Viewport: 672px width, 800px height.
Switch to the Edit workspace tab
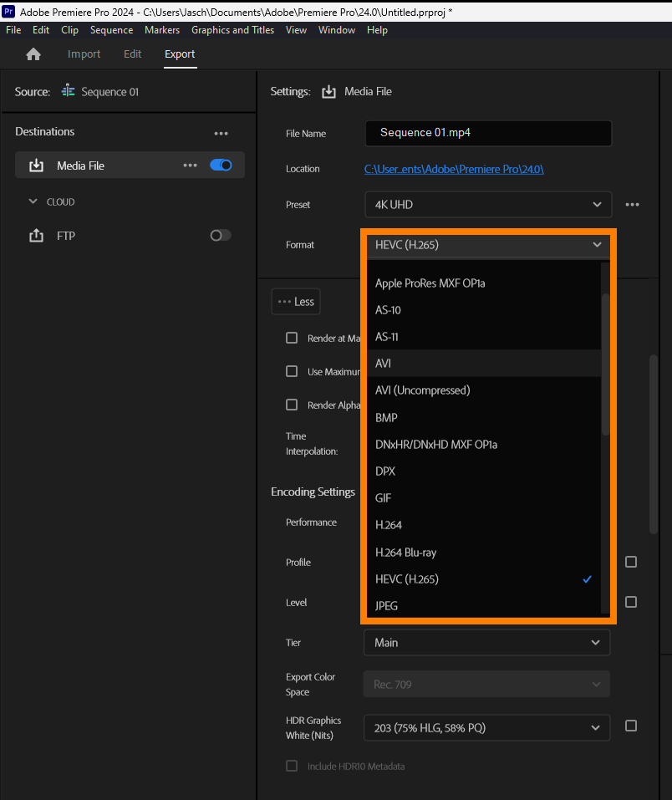click(132, 54)
